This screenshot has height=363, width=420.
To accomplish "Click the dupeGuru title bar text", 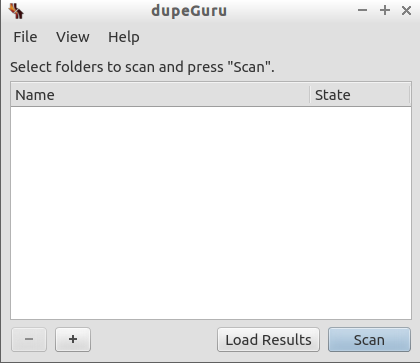I will pos(189,11).
